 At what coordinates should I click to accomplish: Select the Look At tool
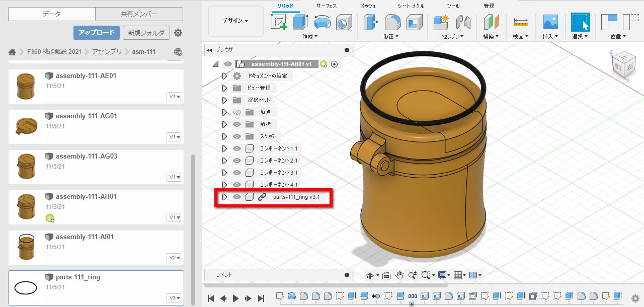[386, 275]
